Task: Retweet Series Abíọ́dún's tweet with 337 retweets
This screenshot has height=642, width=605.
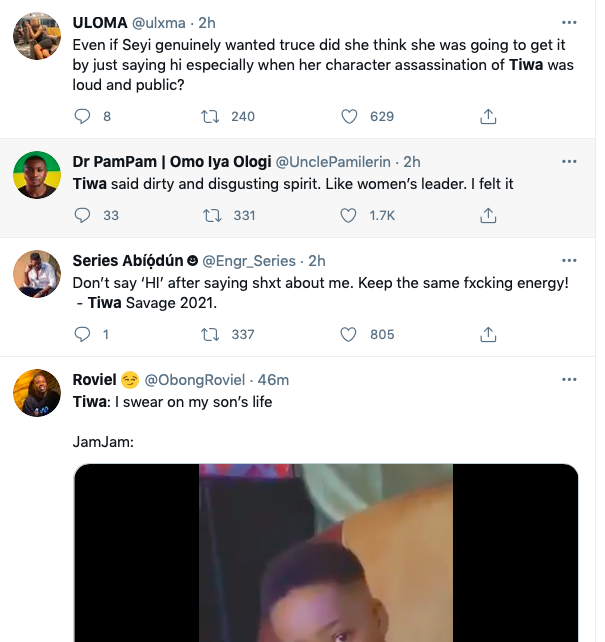Action: pos(212,334)
